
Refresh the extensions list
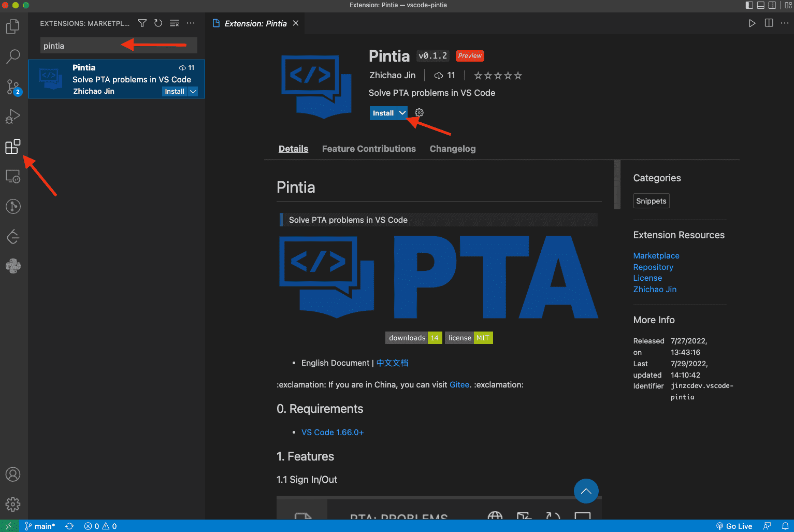tap(158, 23)
